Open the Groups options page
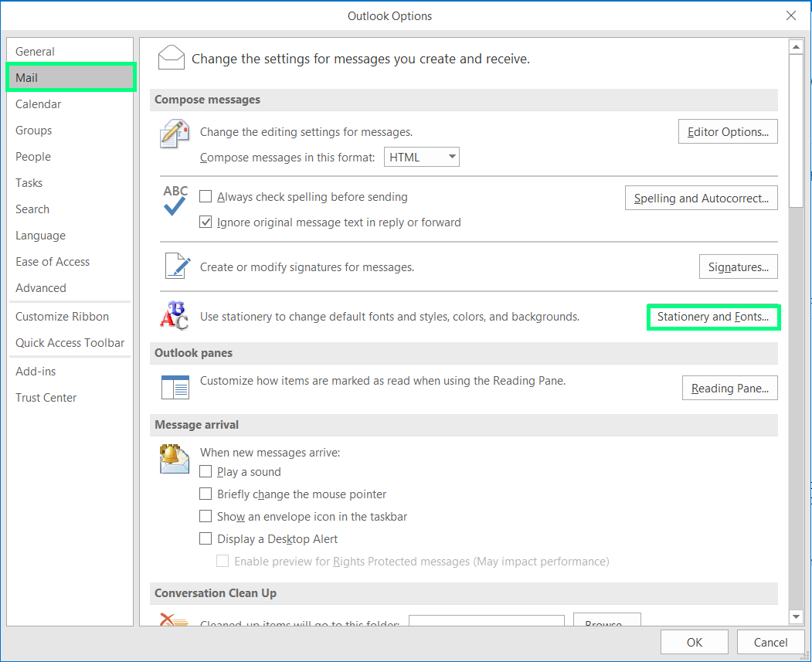The image size is (812, 662). [x=70, y=131]
